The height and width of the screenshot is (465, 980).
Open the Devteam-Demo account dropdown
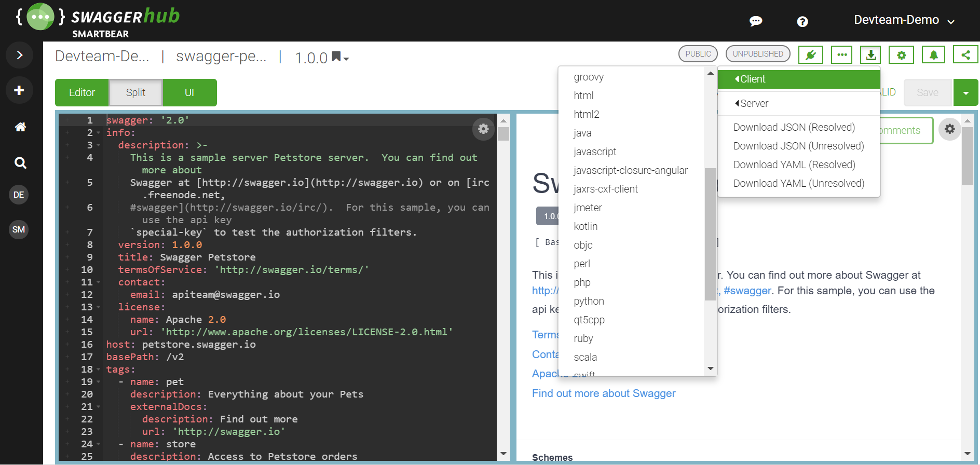(x=904, y=20)
